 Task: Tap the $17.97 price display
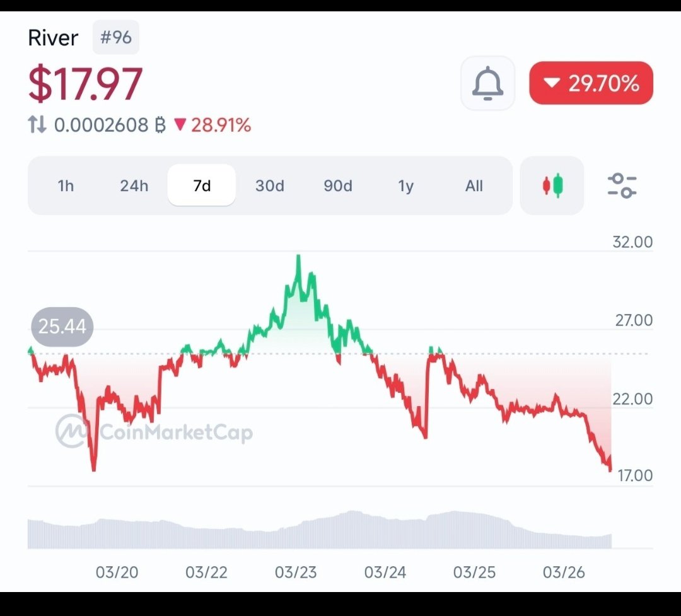(85, 84)
